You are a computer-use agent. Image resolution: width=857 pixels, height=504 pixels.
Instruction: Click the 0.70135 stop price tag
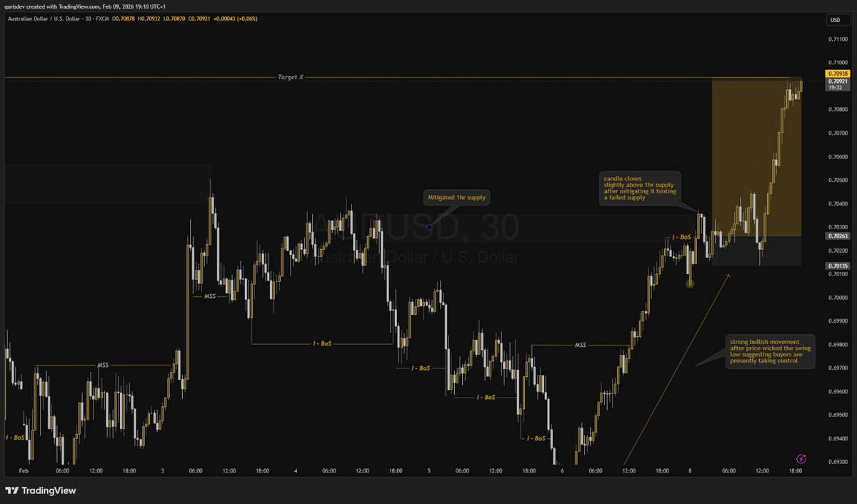838,266
